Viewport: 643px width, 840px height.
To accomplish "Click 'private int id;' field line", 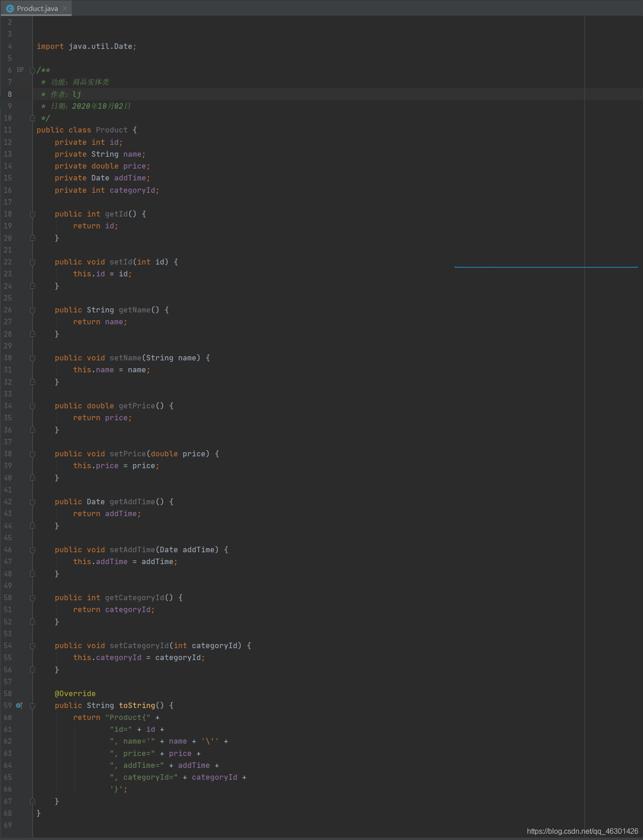I will click(89, 142).
